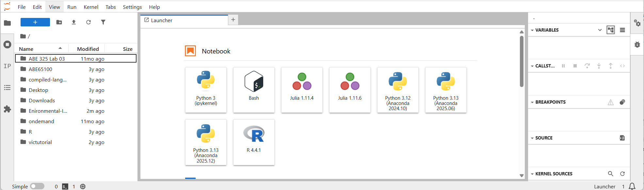Click the Upload Files arrow icon

coord(74,22)
